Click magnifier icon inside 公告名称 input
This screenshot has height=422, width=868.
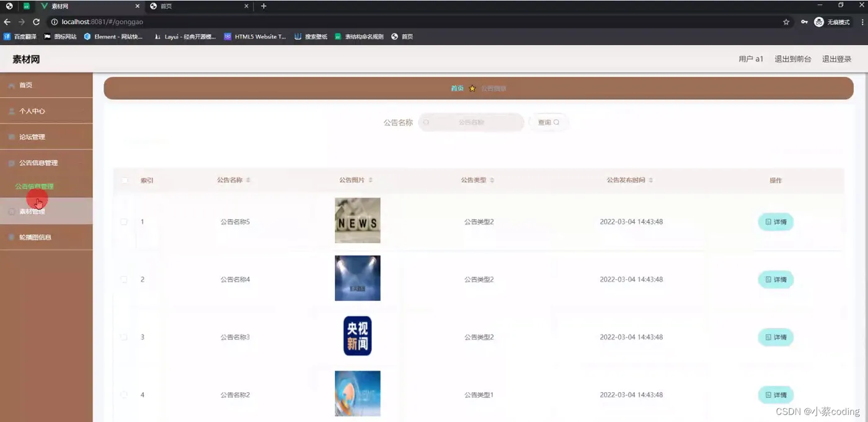point(427,122)
